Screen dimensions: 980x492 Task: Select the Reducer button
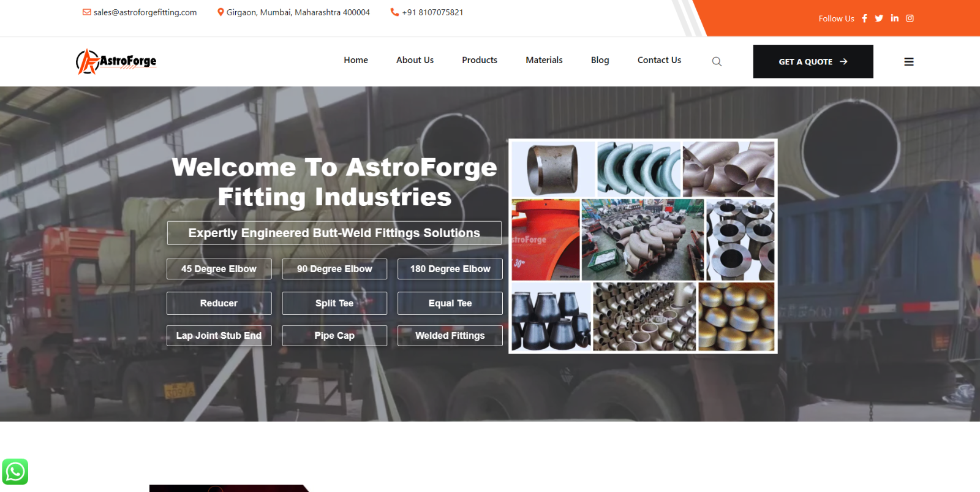pos(219,303)
